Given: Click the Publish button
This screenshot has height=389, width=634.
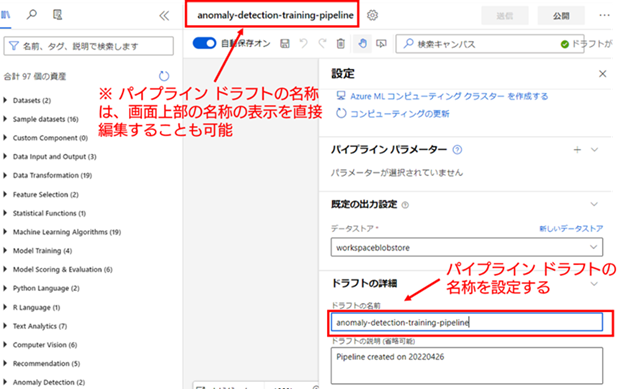Looking at the screenshot, I should (x=561, y=16).
